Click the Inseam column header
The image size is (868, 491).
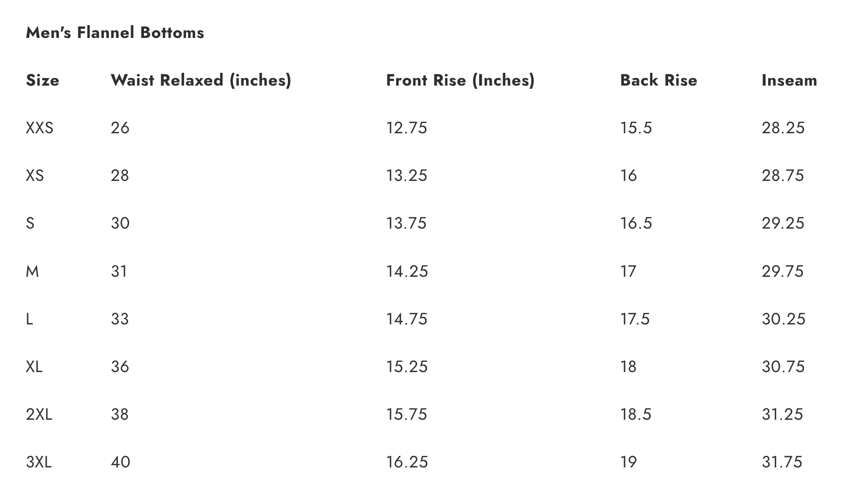789,80
